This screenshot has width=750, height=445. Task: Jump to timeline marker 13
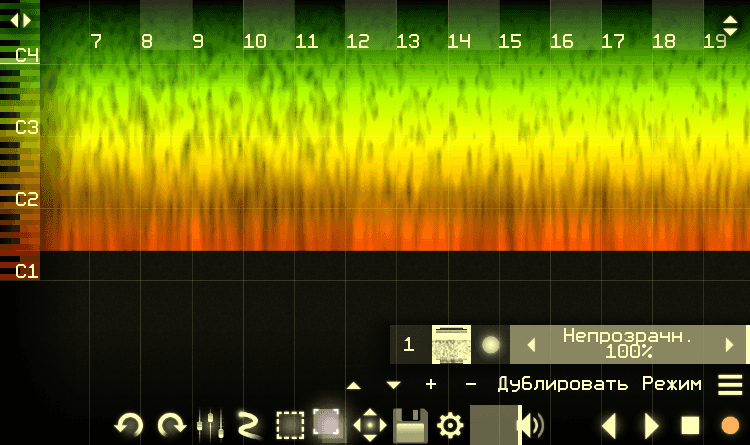pos(408,42)
